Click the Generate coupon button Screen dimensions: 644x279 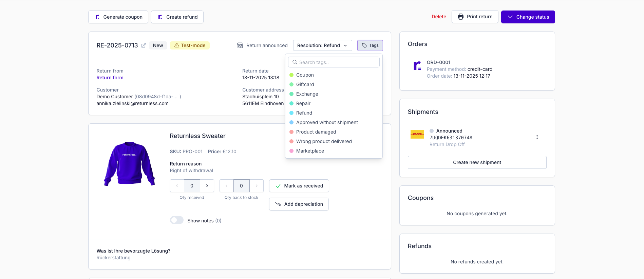tap(118, 17)
